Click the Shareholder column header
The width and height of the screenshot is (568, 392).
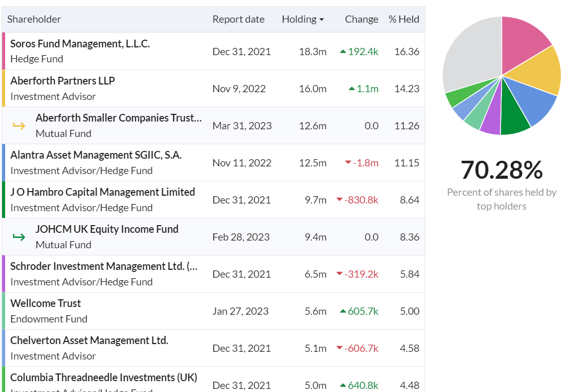coord(34,19)
